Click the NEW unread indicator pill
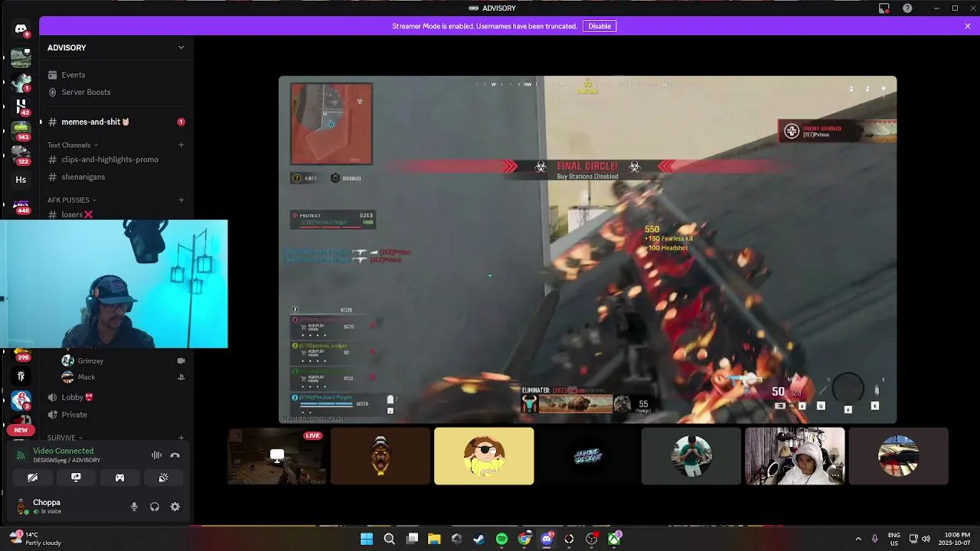 (21, 430)
